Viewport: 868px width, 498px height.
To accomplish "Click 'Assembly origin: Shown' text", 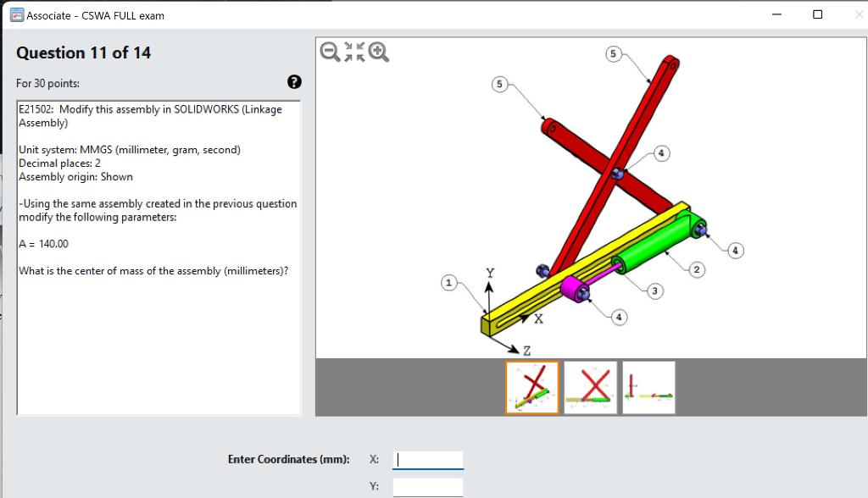I will 75,177.
